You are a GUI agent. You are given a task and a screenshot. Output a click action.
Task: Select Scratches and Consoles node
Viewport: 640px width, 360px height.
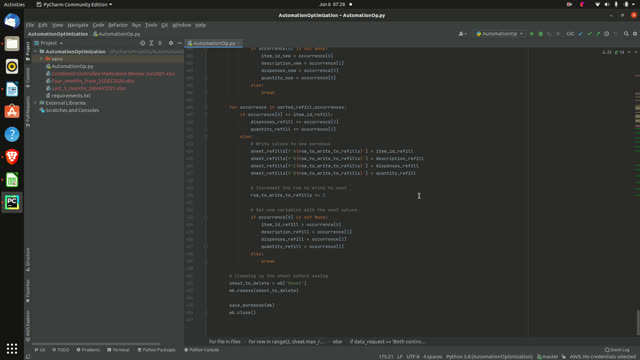click(x=72, y=110)
